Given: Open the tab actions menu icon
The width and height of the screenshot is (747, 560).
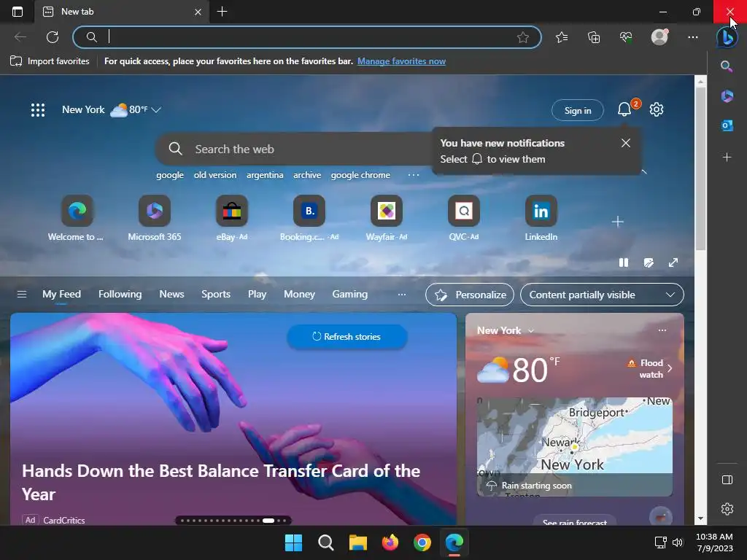Looking at the screenshot, I should [x=18, y=12].
